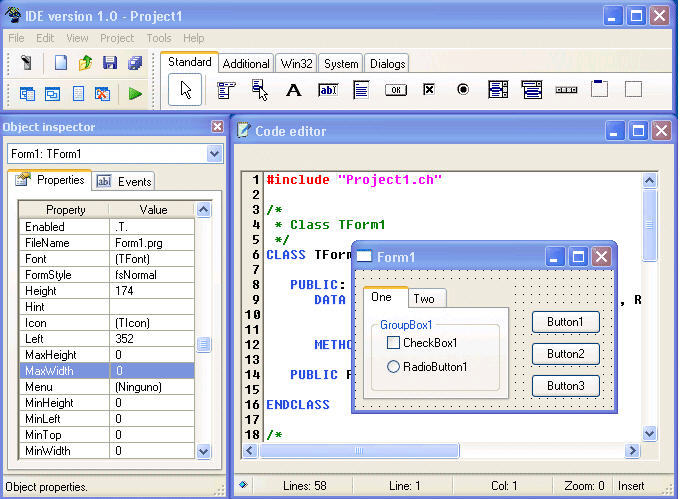
Task: Select the CheckBox component icon in palette
Action: pos(429,89)
